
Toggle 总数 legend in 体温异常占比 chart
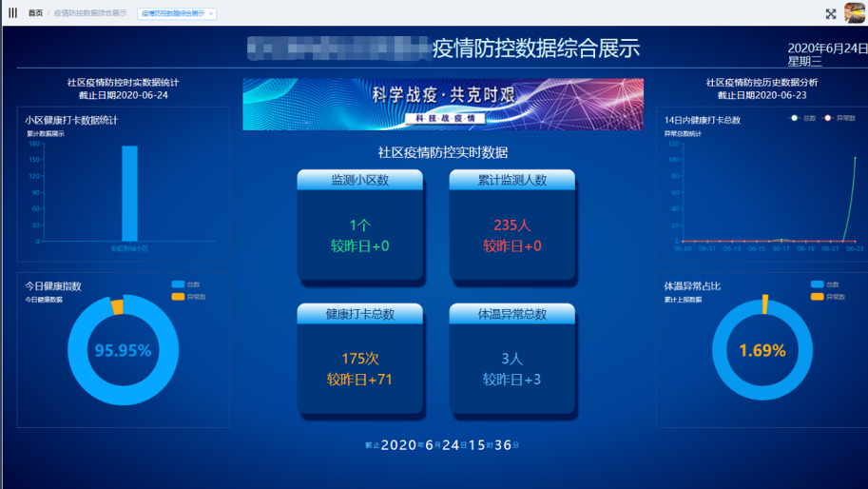click(825, 284)
